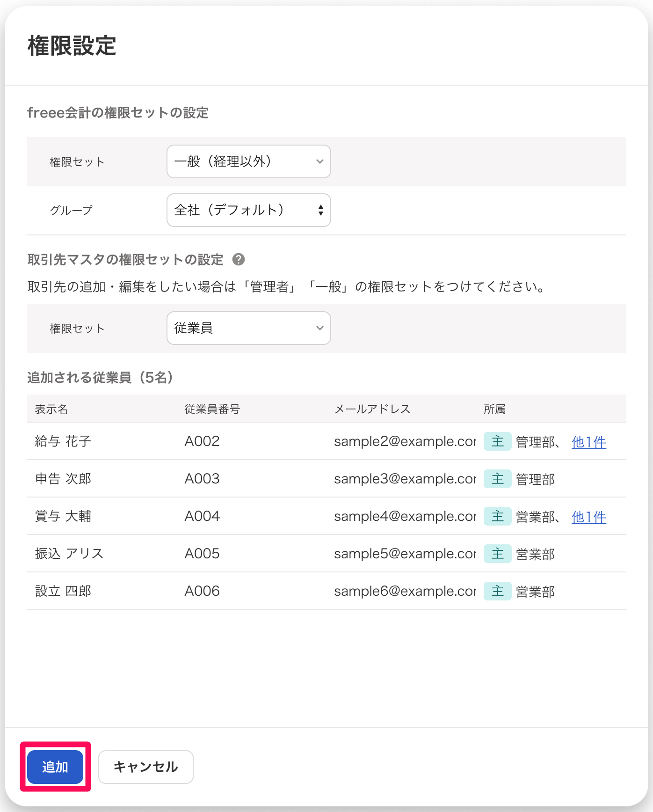Screen dimensions: 653x812
Task: Select the name 給与 花子
Action: click(x=63, y=441)
